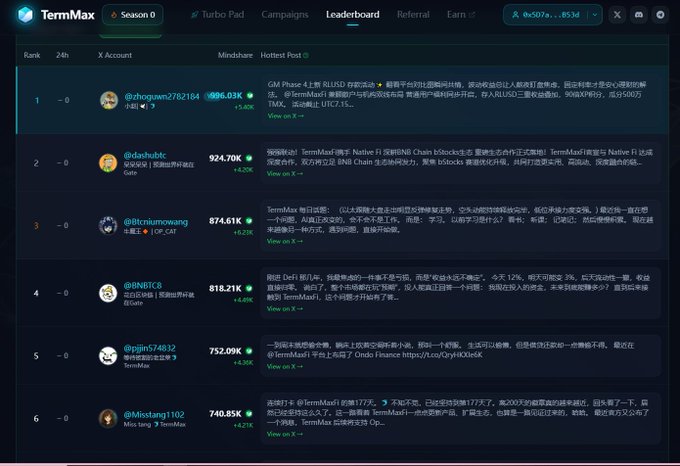Open the Season 0 selector button
This screenshot has width=680, height=466.
[x=133, y=15]
